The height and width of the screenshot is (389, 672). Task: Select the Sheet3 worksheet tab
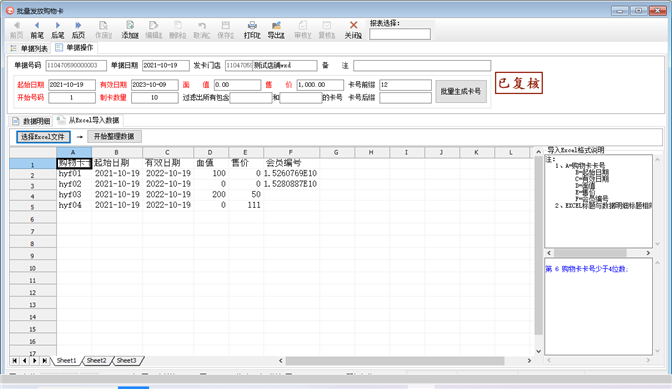click(126, 361)
